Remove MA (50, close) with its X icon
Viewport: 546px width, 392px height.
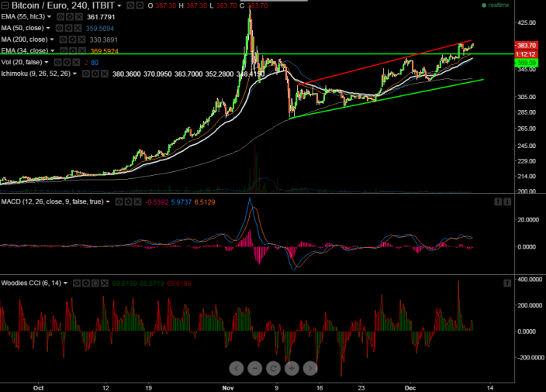(x=78, y=28)
